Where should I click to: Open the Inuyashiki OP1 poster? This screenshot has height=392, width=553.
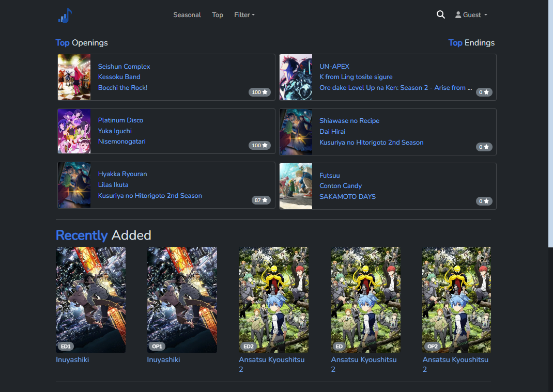182,300
